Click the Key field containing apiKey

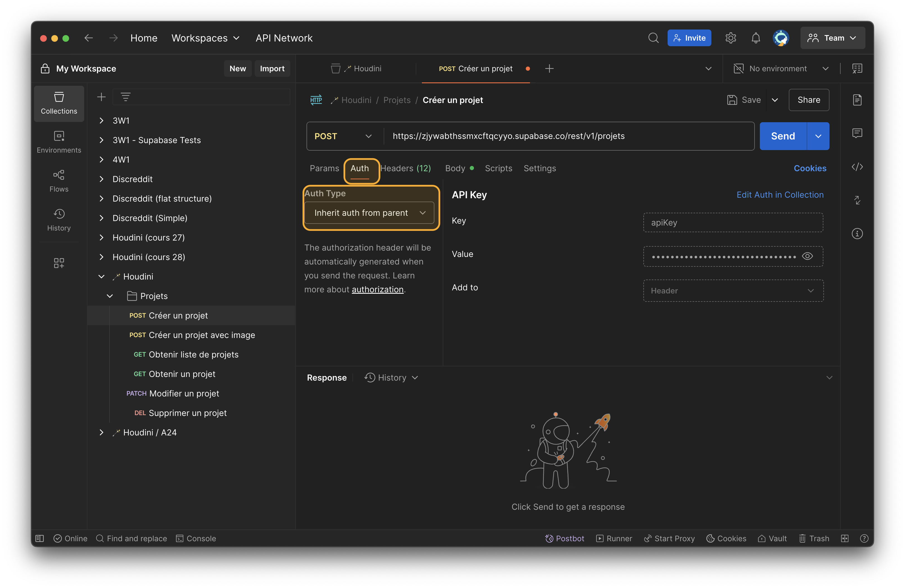pos(733,223)
